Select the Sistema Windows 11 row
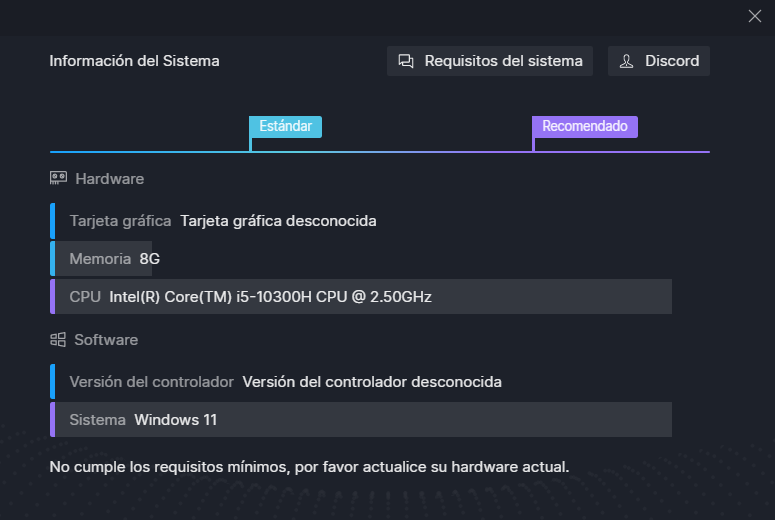 [361, 420]
